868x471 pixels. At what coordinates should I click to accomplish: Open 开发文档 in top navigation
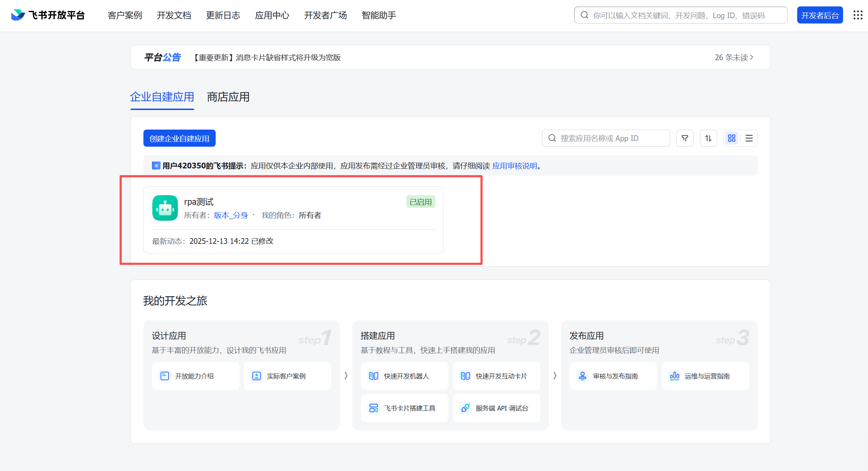click(174, 15)
